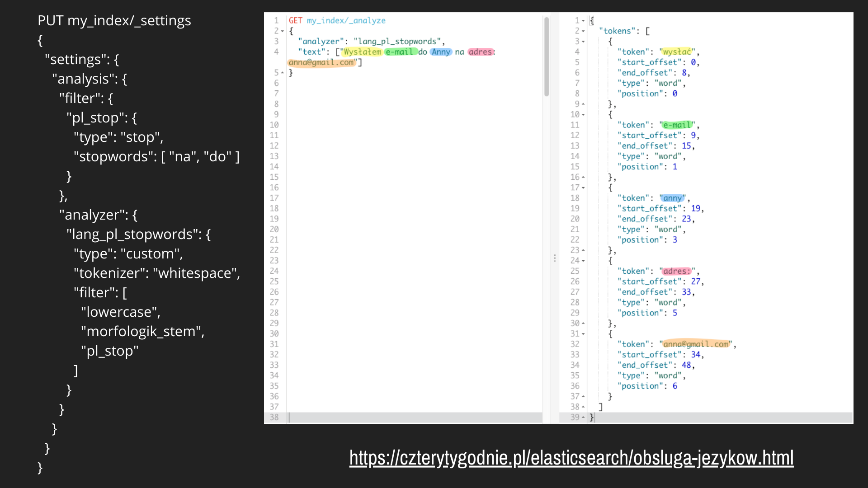The width and height of the screenshot is (868, 488).
Task: Expand the fold arrow at request line 5
Action: (283, 73)
